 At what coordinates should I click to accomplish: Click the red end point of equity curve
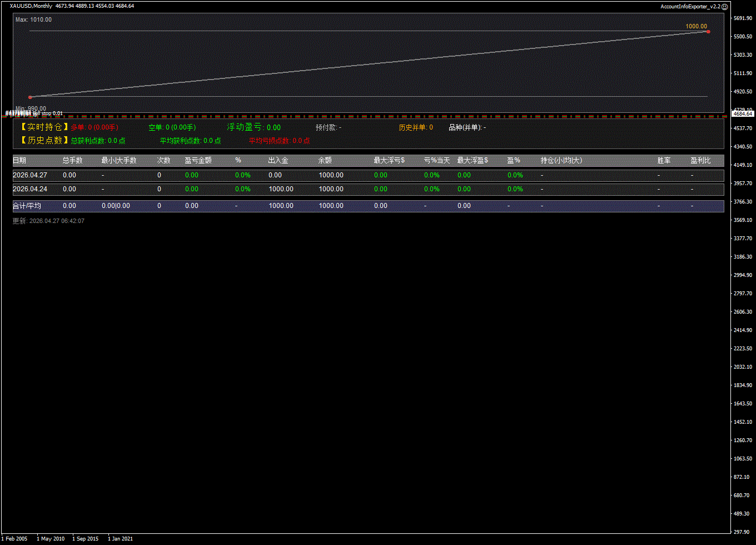pos(708,32)
